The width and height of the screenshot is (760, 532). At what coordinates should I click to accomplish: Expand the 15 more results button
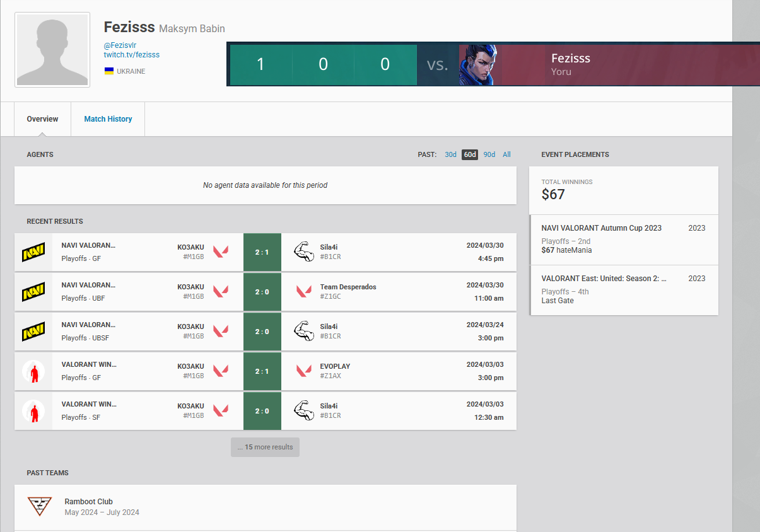click(265, 447)
